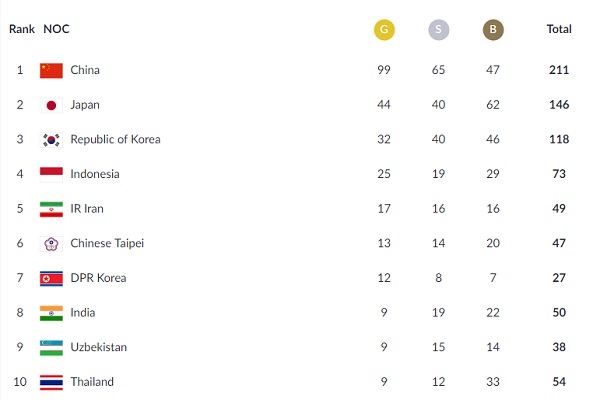The height and width of the screenshot is (400, 600).
Task: Click the gold medal column icon
Action: (382, 30)
